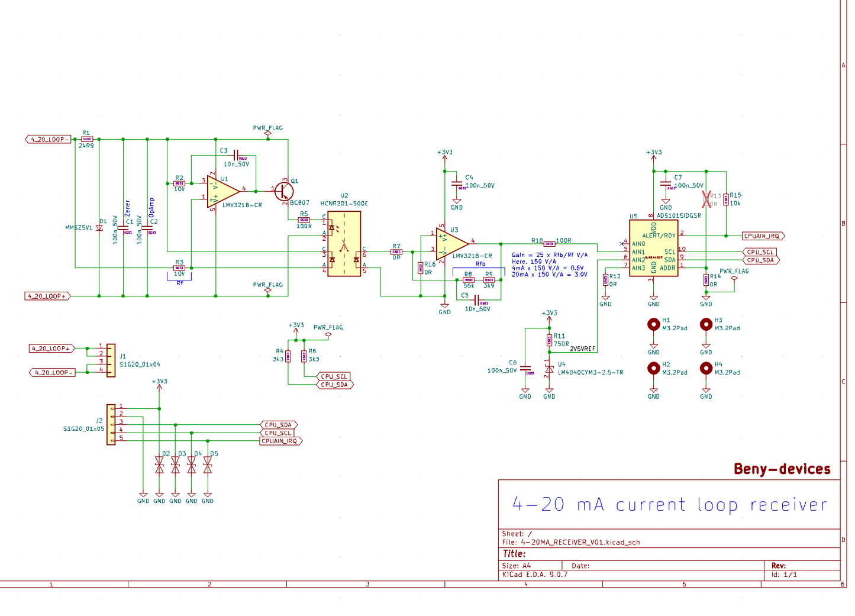
Task: Click the +3V3 power symbol above U5
Action: click(654, 155)
